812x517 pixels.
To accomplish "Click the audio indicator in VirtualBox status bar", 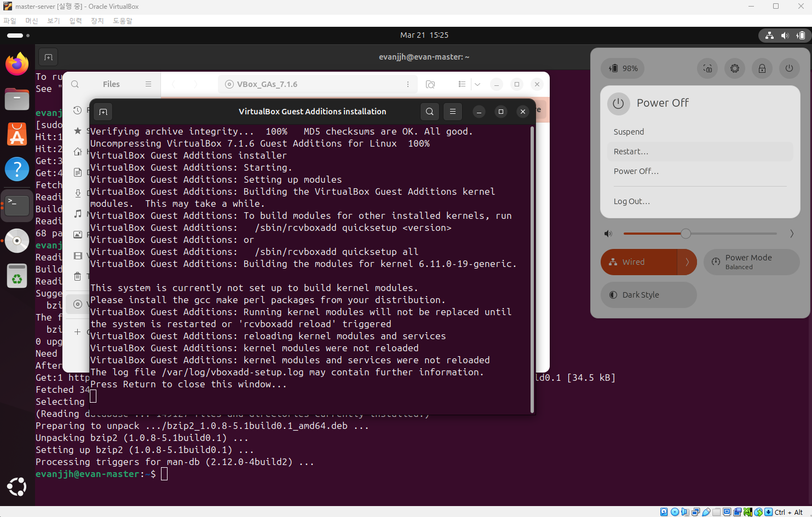I will click(x=685, y=512).
